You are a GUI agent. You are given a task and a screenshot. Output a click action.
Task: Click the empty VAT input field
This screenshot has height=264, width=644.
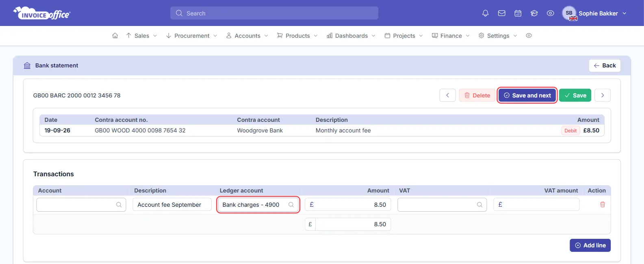pos(442,205)
